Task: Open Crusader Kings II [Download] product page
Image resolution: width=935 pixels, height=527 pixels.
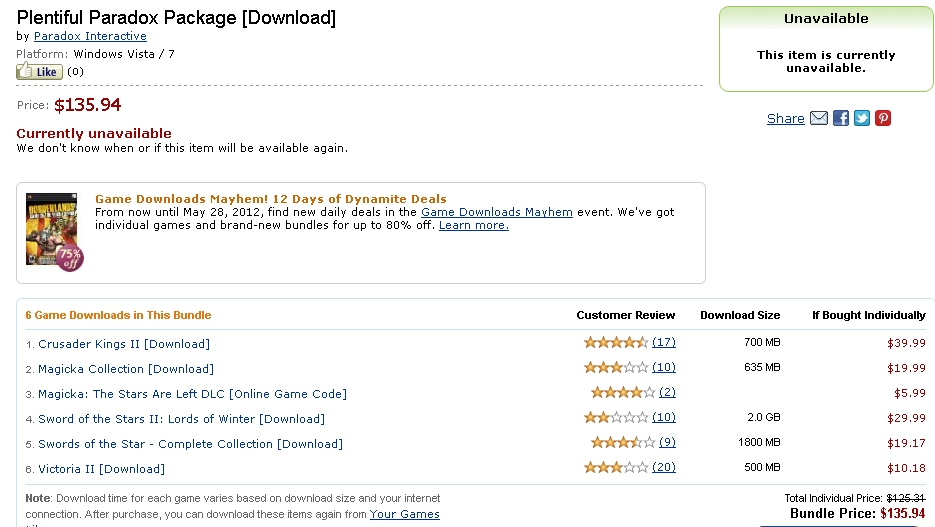Action: [124, 344]
